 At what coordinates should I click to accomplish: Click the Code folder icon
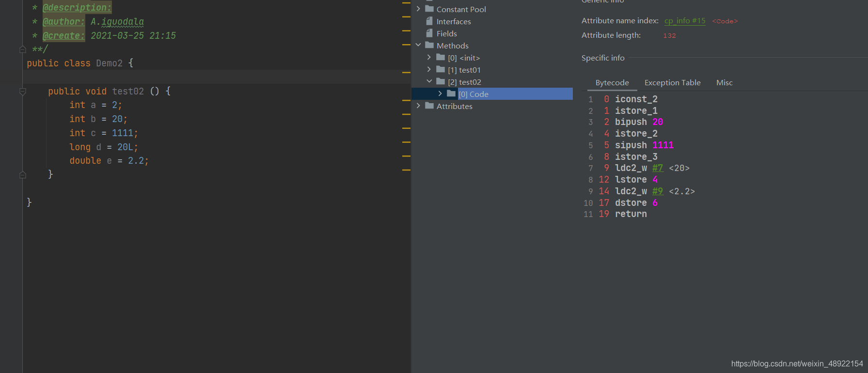click(451, 93)
